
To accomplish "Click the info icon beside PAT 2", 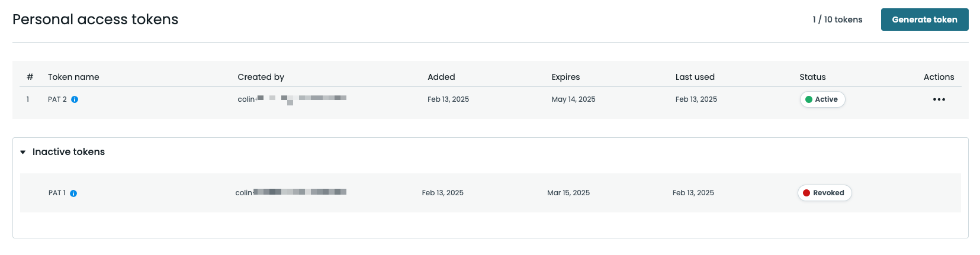I will pos(75,99).
